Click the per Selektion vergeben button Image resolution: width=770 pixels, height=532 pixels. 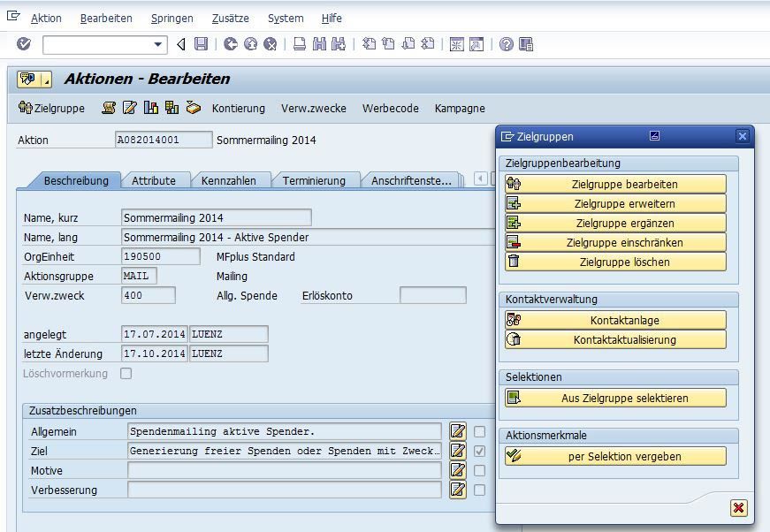tap(615, 456)
